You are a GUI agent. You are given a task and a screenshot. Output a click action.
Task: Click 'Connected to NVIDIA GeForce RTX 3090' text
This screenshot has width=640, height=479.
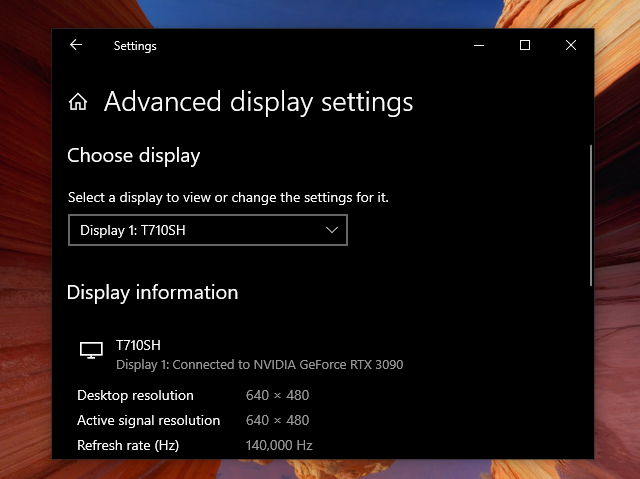pos(288,364)
